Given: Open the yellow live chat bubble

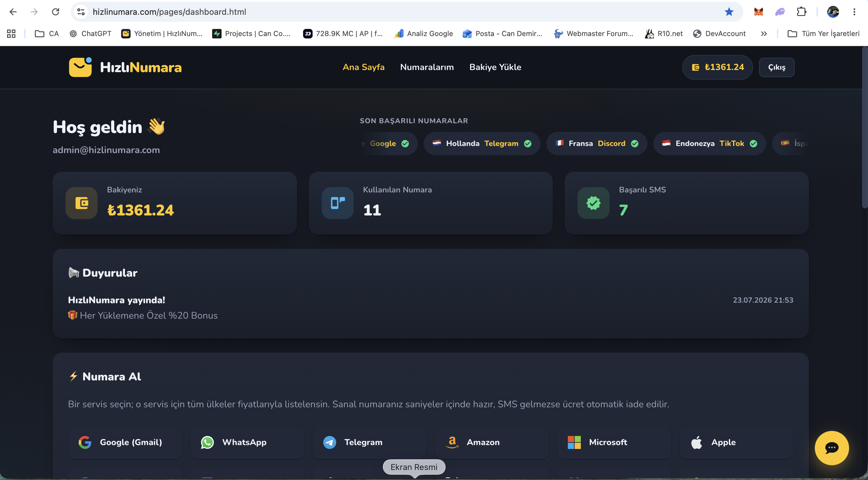Looking at the screenshot, I should coord(832,448).
